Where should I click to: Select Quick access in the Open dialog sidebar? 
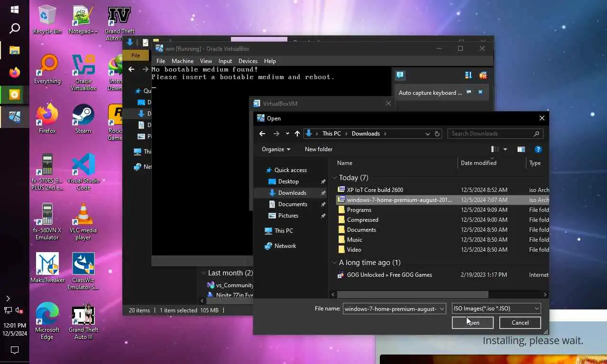(290, 170)
